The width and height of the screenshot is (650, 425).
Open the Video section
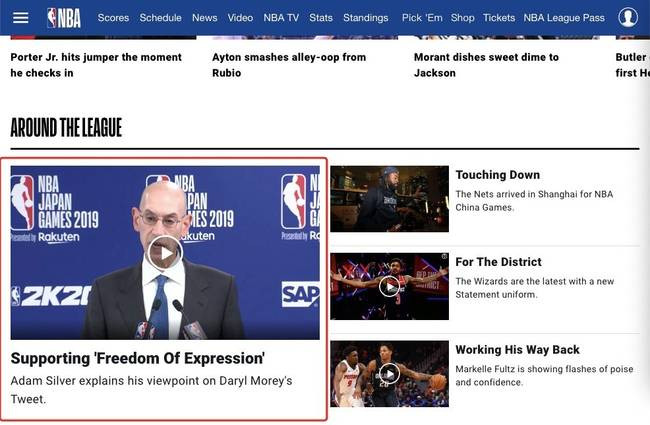pyautogui.click(x=240, y=18)
